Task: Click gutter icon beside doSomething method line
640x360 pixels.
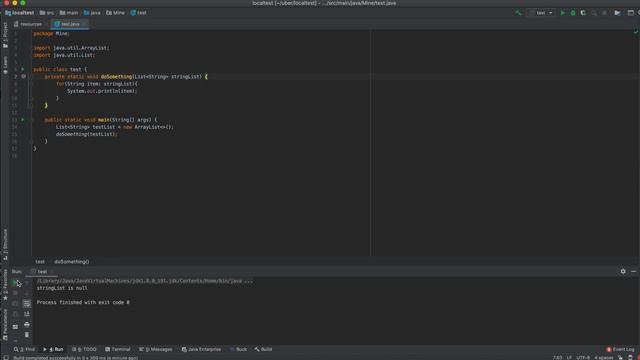Action: coord(23,76)
